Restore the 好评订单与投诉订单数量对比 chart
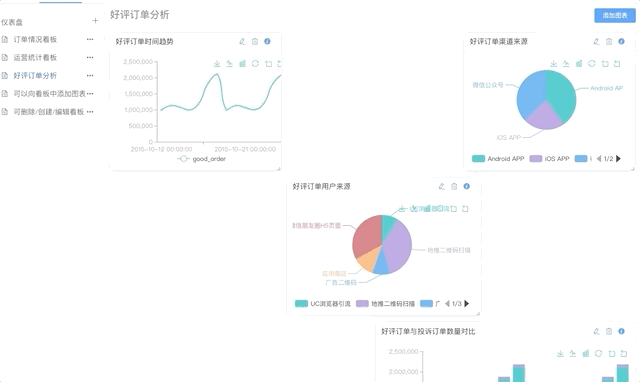The image size is (640, 382). (598, 353)
